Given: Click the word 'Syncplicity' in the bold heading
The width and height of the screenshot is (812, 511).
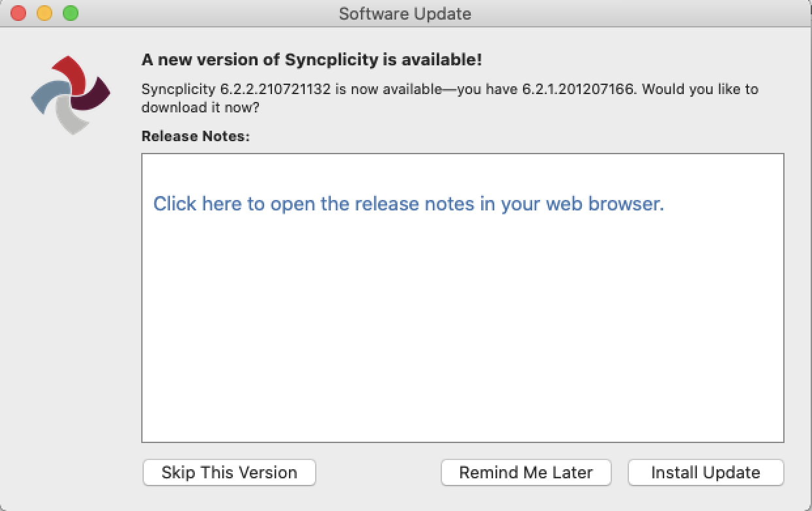Looking at the screenshot, I should click(x=331, y=60).
